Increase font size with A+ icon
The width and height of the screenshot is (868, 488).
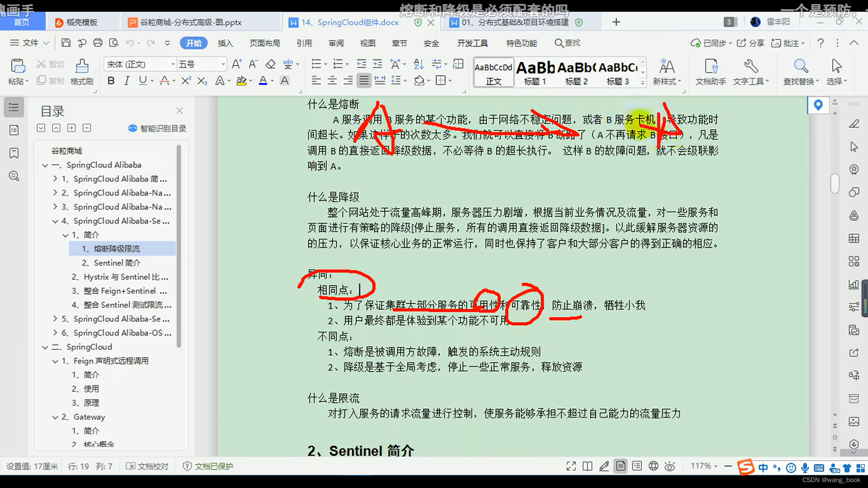coord(236,64)
